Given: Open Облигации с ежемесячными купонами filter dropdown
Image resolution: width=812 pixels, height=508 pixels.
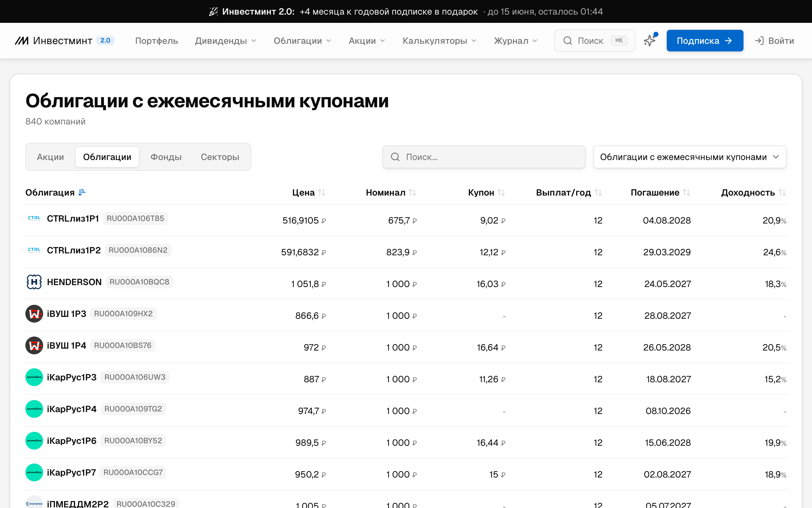Looking at the screenshot, I should tap(690, 157).
